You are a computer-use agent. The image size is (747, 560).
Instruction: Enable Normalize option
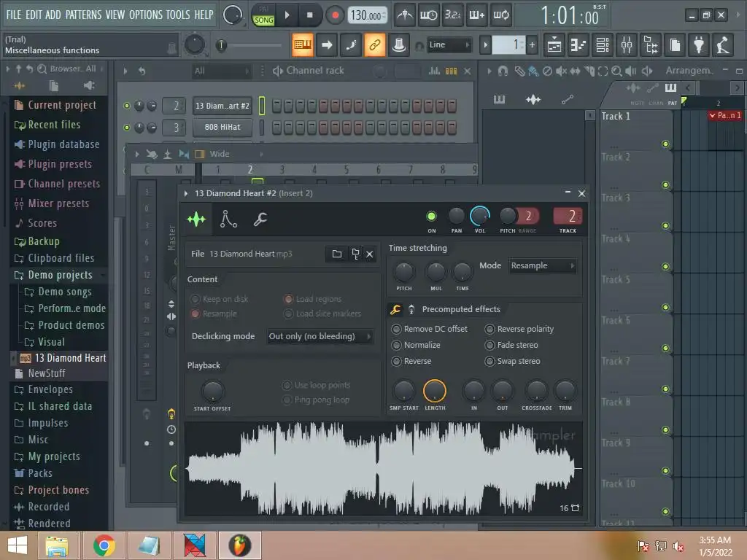point(396,345)
